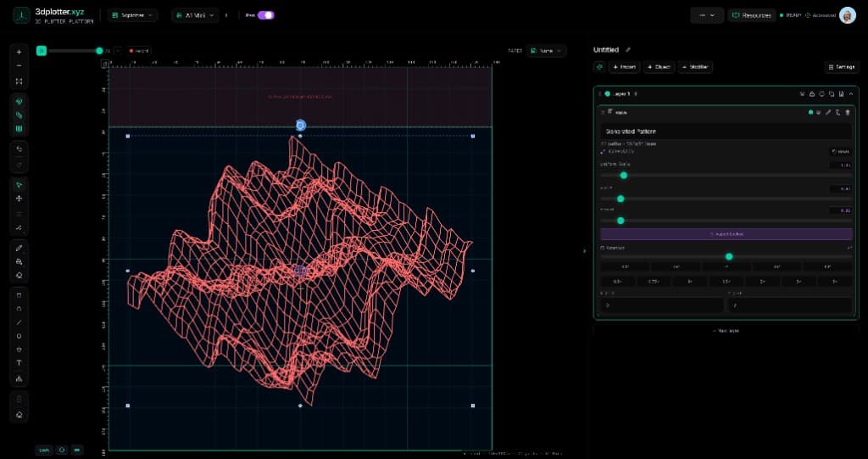Open the Settings panel button

pos(842,67)
